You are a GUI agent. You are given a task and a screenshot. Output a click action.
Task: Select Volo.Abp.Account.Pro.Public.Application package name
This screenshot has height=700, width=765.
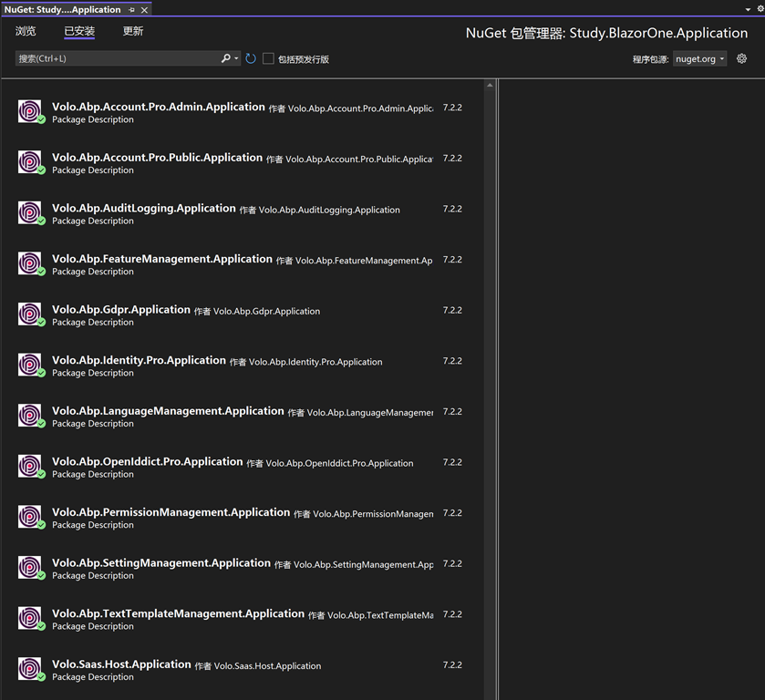click(x=157, y=158)
